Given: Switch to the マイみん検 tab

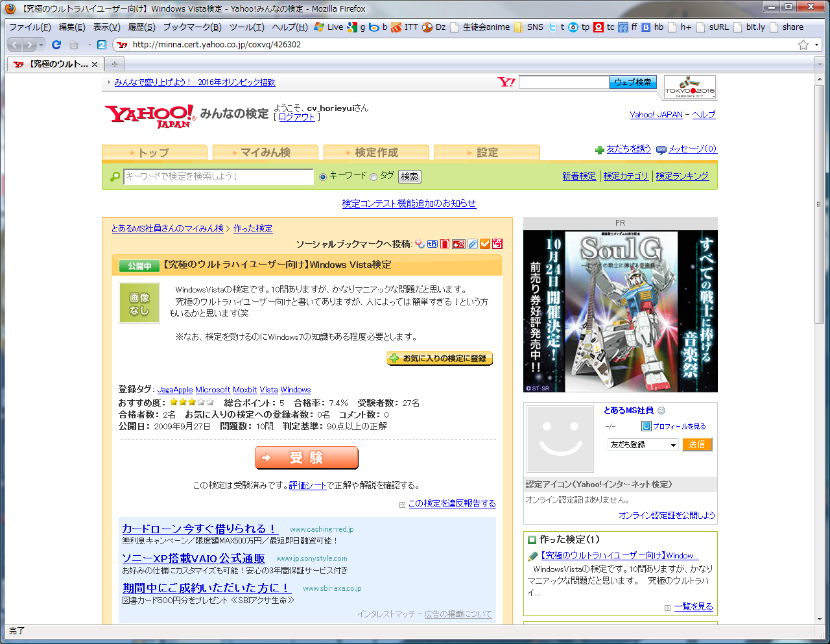Looking at the screenshot, I should (x=265, y=152).
